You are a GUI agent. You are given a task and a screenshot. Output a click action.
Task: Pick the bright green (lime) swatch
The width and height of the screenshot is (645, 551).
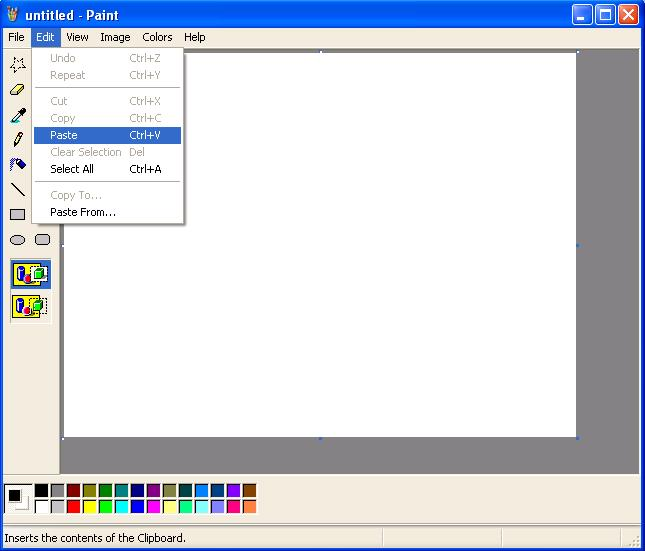coord(106,507)
